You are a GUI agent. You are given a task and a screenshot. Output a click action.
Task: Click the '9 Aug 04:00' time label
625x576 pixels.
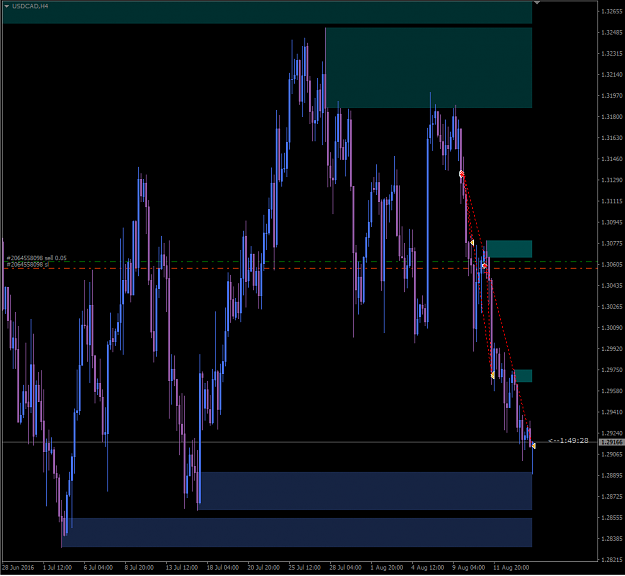click(469, 568)
